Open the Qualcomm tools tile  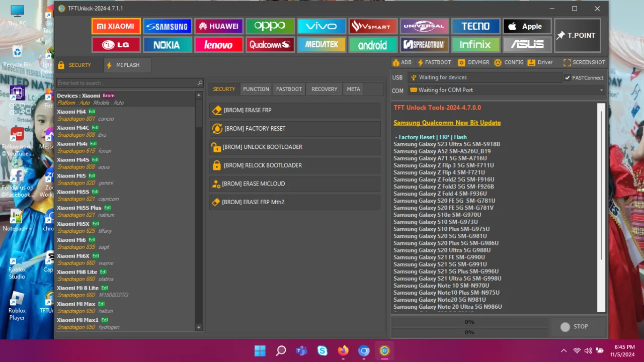click(270, 45)
